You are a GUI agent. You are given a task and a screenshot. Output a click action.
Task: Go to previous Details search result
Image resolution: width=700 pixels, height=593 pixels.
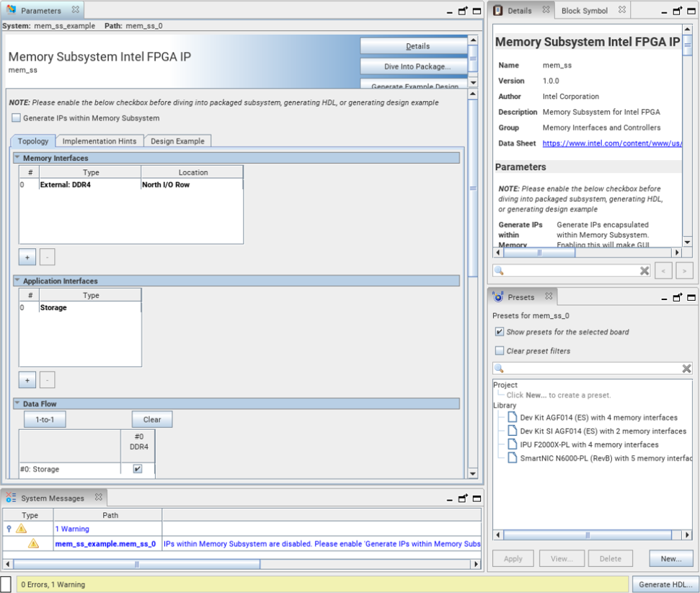(x=663, y=271)
